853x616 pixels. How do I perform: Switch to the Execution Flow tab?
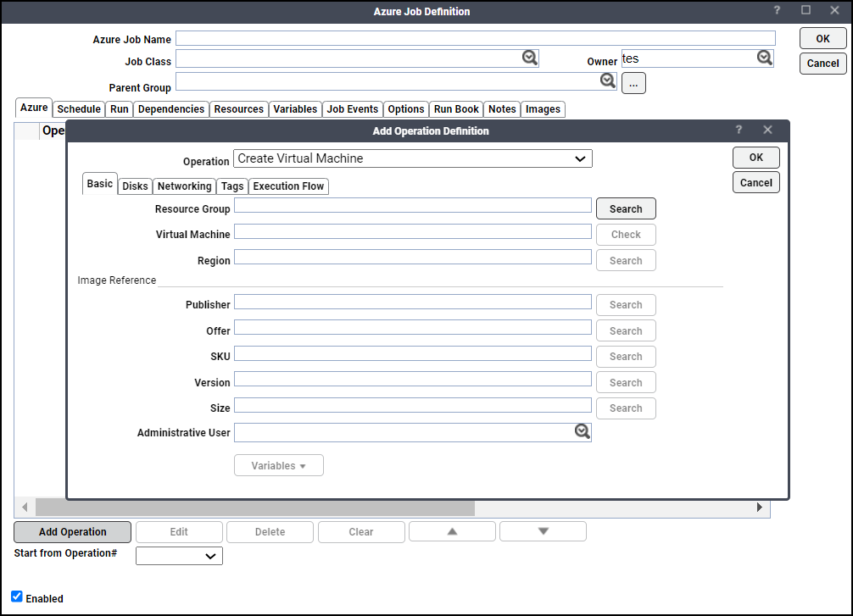coord(288,186)
